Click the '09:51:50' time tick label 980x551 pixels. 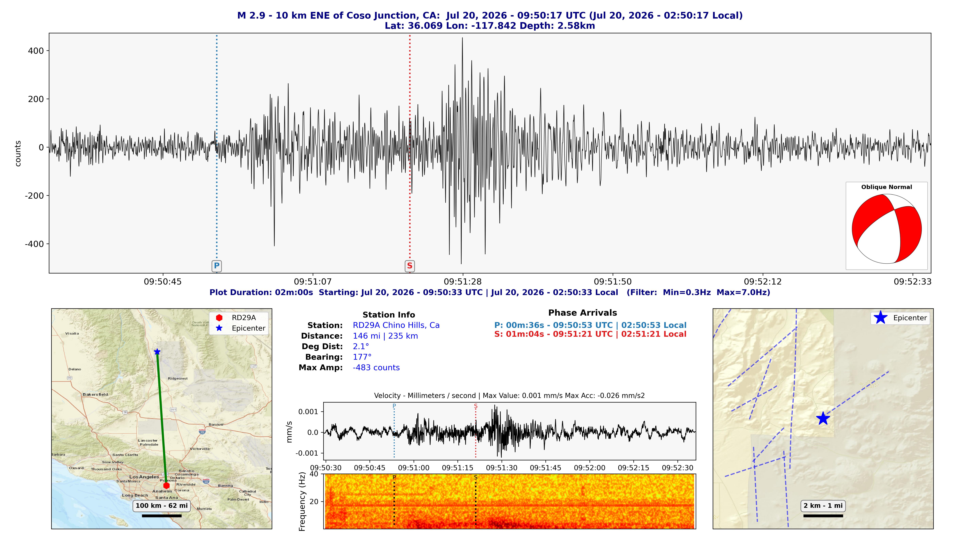pyautogui.click(x=613, y=282)
